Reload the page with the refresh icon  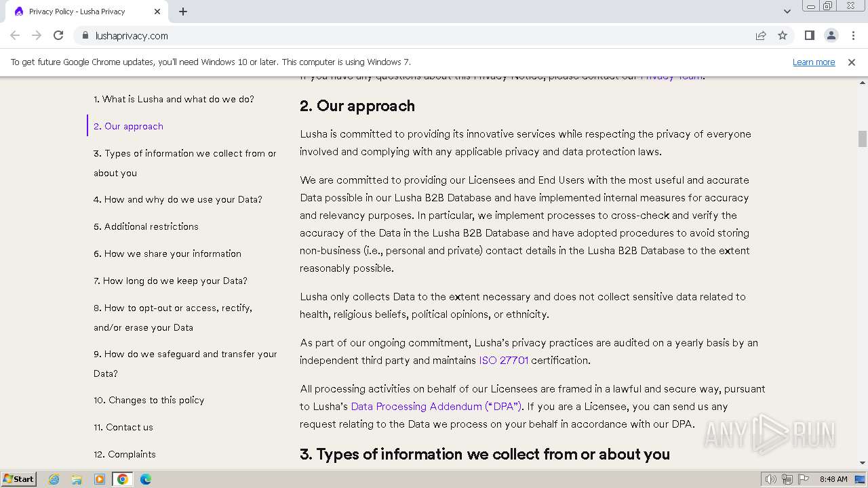(58, 35)
